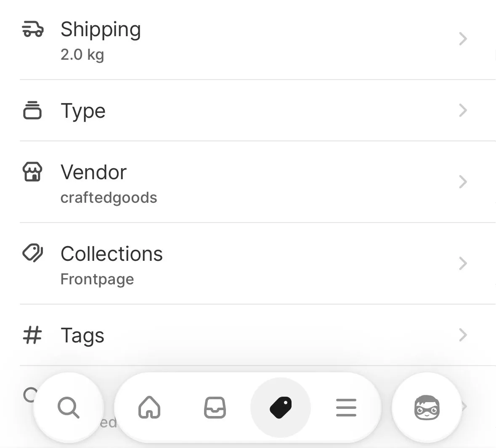Open the Tags label row
The height and width of the screenshot is (448, 496).
click(x=258, y=335)
